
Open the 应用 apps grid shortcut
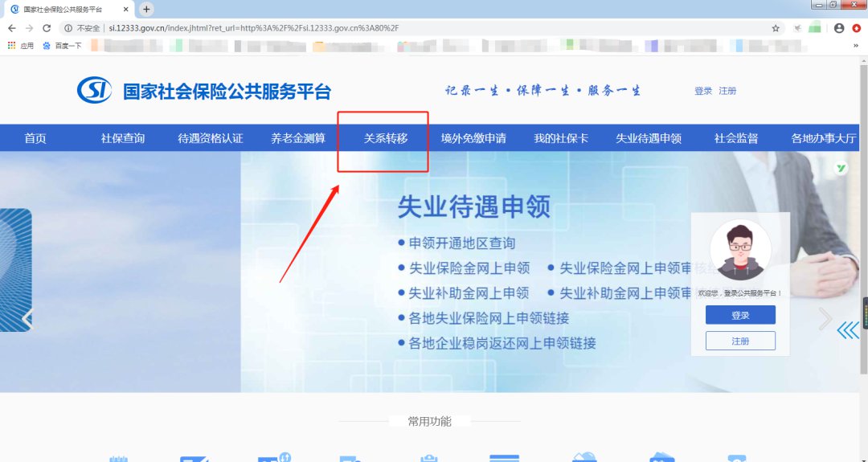click(x=20, y=46)
